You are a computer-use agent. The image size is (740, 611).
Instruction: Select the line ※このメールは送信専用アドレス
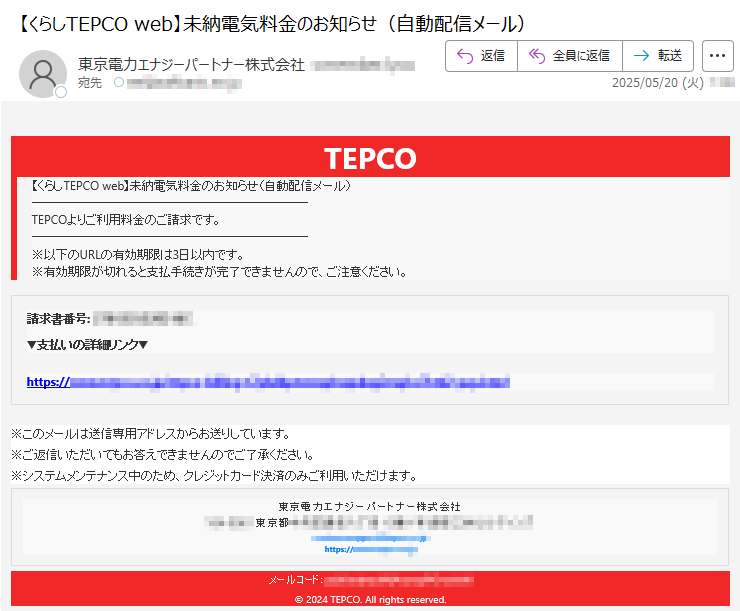[x=151, y=434]
